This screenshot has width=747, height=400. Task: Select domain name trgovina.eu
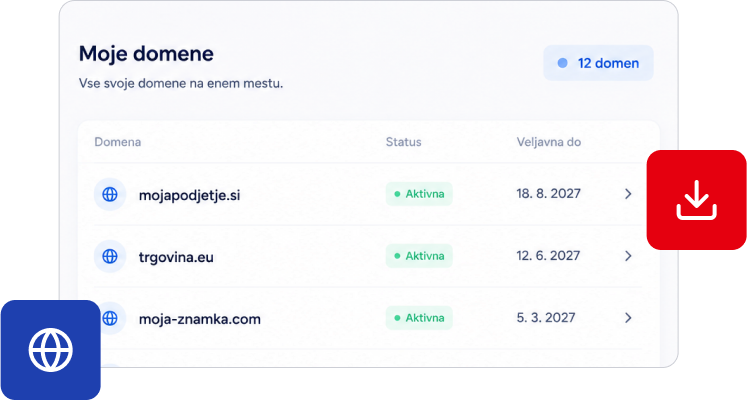tap(176, 257)
